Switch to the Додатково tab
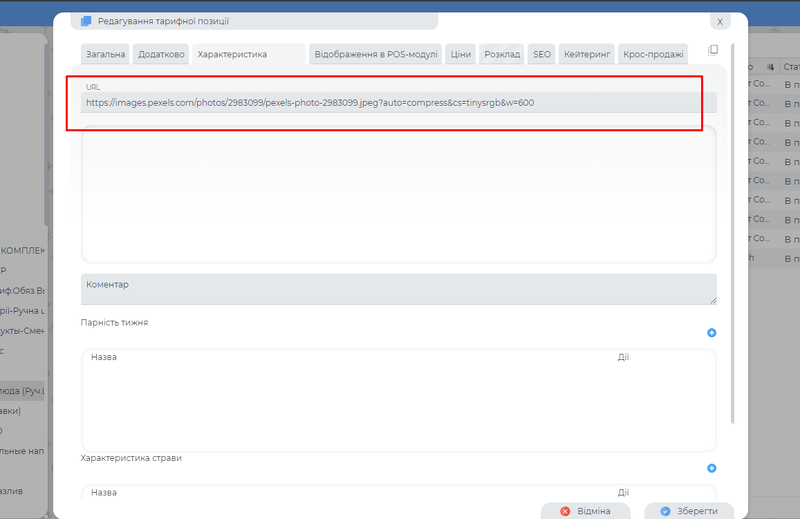The width and height of the screenshot is (800, 519). (x=162, y=54)
